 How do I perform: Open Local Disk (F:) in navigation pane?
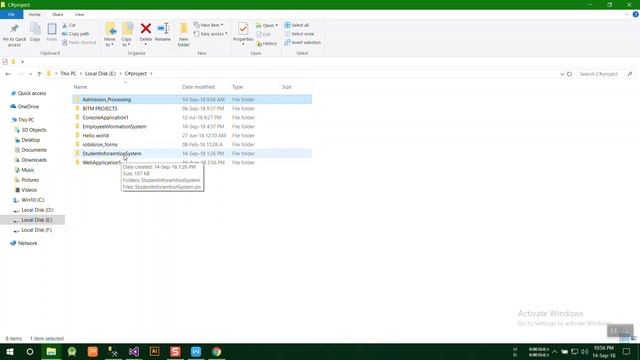pos(36,230)
